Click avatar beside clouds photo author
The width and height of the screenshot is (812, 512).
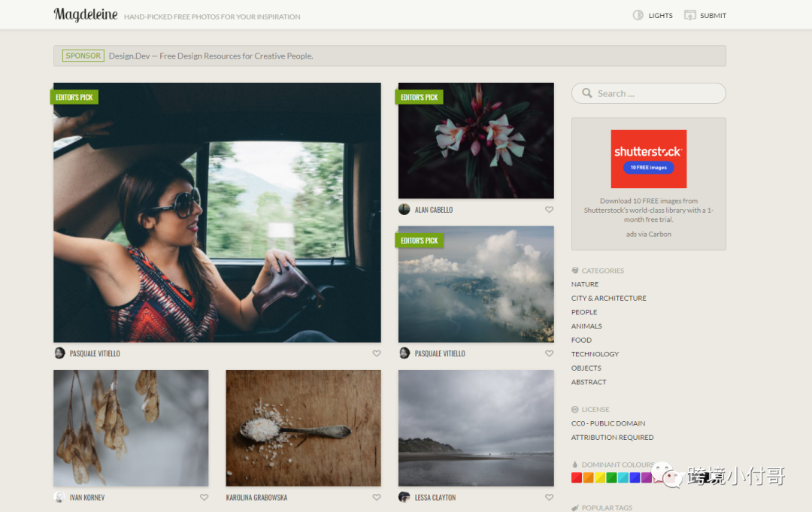pos(404,353)
